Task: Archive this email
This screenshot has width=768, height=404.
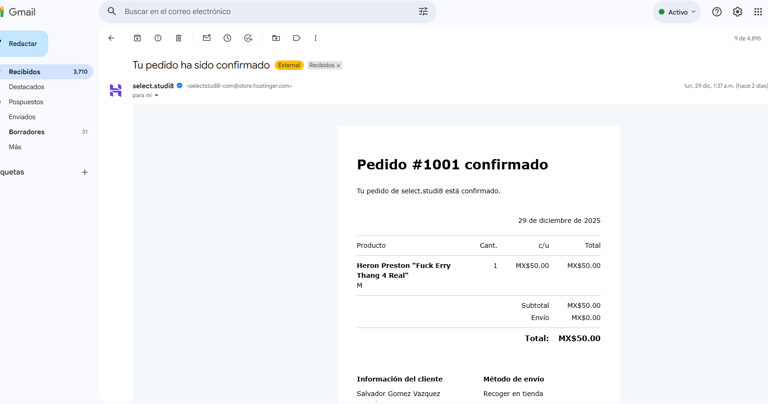Action: coord(138,38)
